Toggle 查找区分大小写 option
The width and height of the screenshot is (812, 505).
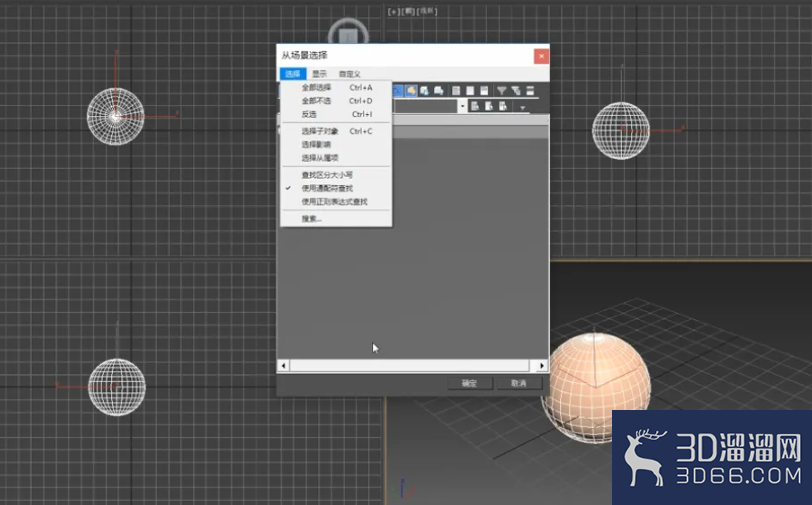[x=337, y=175]
